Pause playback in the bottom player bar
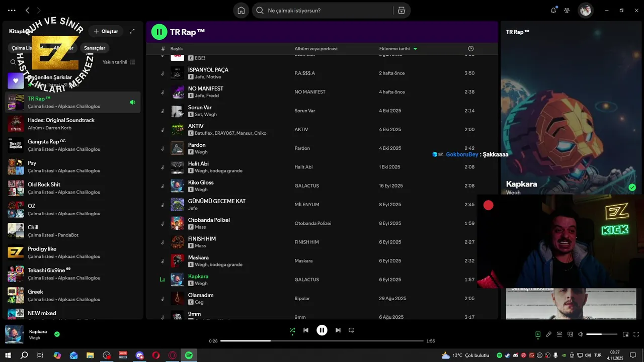Viewport: 644px width, 362px height. point(322,330)
